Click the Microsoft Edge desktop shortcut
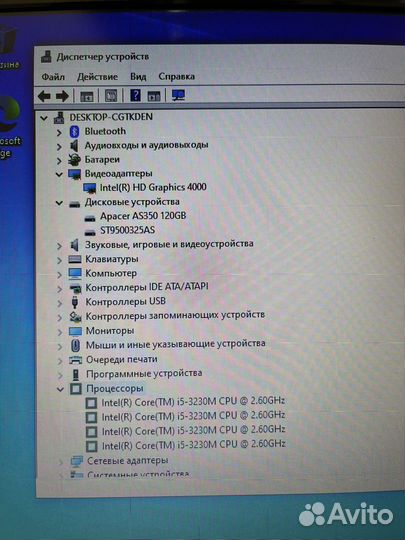Viewport: 405px width, 540px height. [9, 127]
